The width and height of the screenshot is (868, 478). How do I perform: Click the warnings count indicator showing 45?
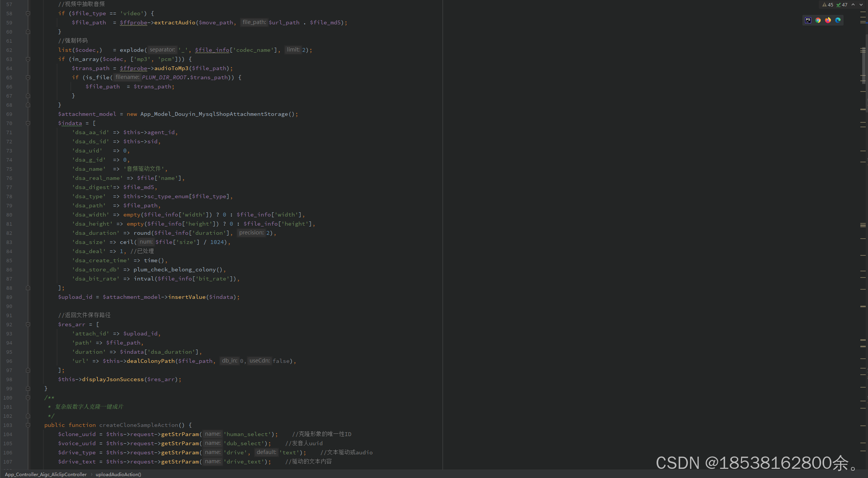pyautogui.click(x=828, y=5)
